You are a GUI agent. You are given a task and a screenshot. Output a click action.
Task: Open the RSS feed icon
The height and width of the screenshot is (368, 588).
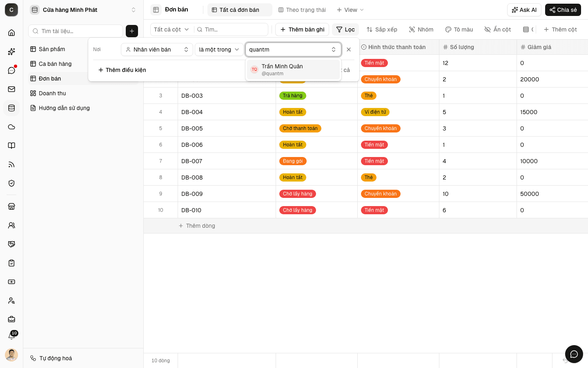[x=11, y=164]
